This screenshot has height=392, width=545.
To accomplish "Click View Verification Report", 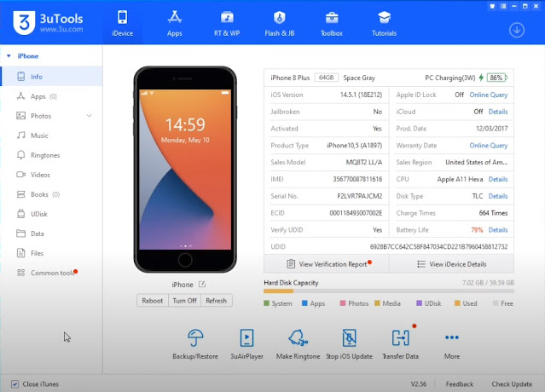I will click(327, 264).
